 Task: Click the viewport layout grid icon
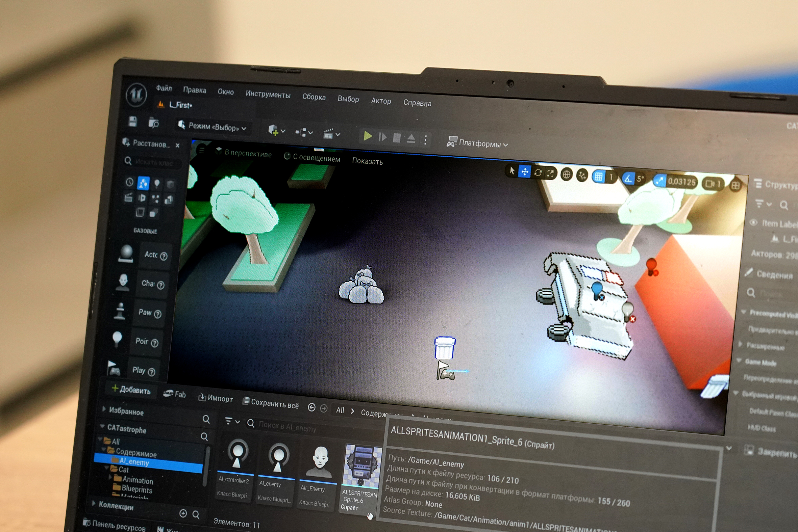tap(735, 185)
